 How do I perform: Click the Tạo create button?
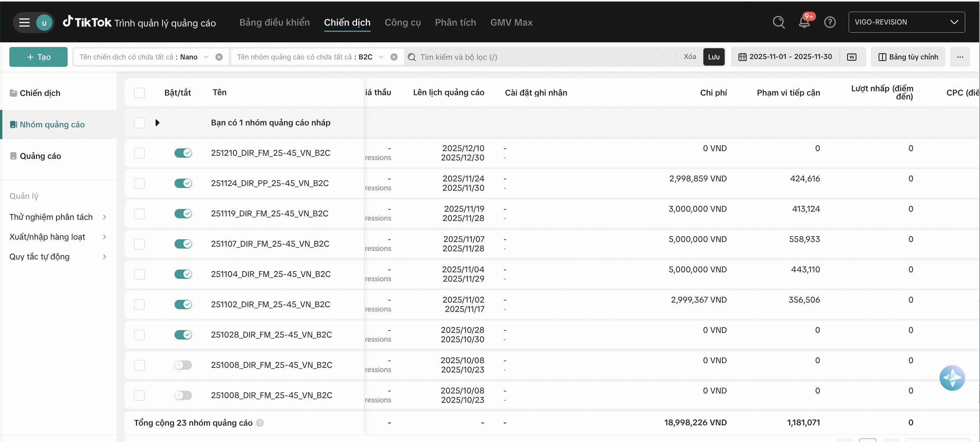pos(38,57)
